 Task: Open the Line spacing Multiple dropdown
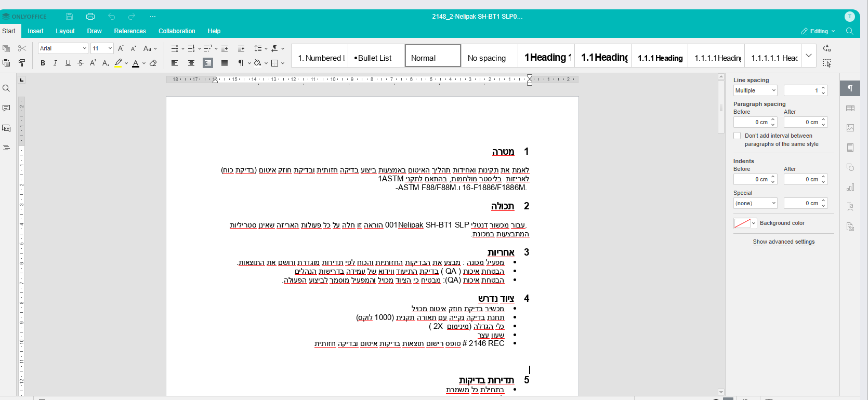pos(755,90)
